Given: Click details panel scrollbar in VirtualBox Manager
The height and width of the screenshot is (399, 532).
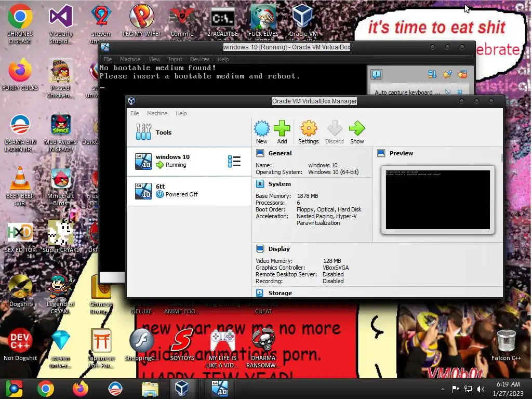Looking at the screenshot, I should point(502,158).
